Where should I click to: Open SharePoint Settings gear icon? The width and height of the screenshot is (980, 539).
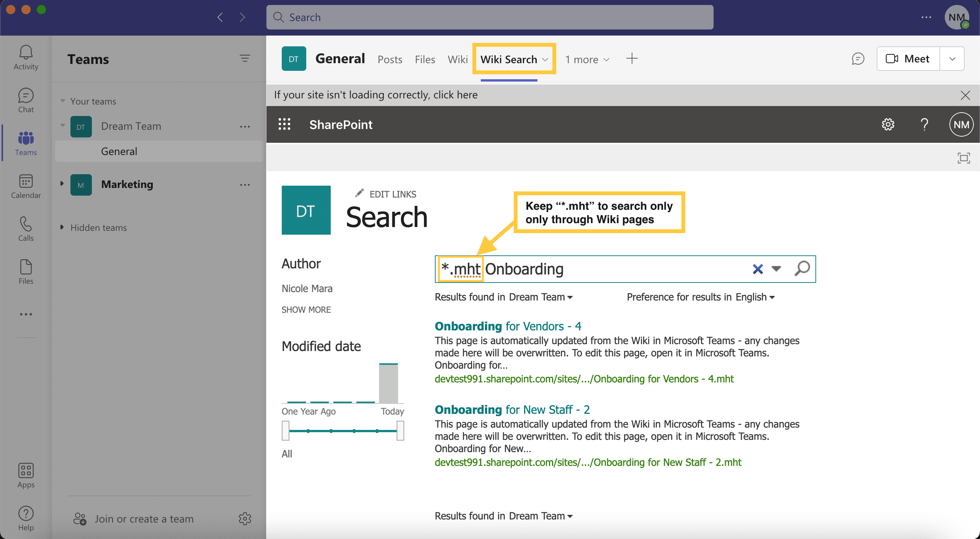coord(887,125)
